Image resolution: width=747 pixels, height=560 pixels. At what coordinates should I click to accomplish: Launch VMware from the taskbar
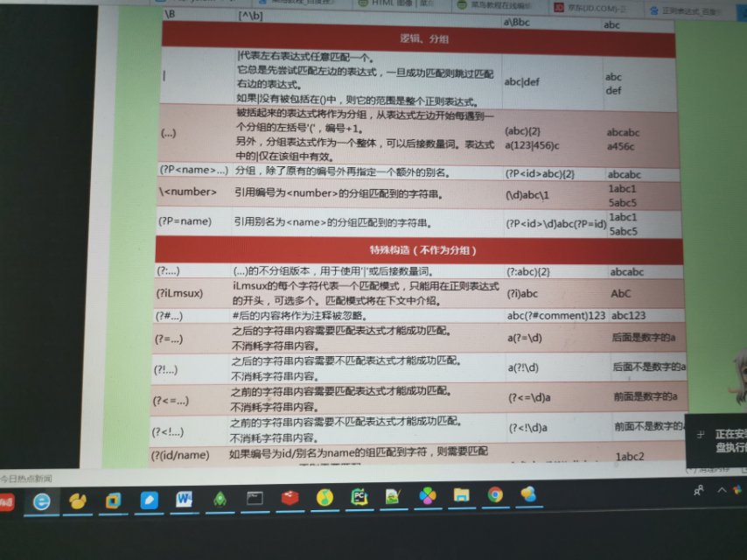click(113, 500)
